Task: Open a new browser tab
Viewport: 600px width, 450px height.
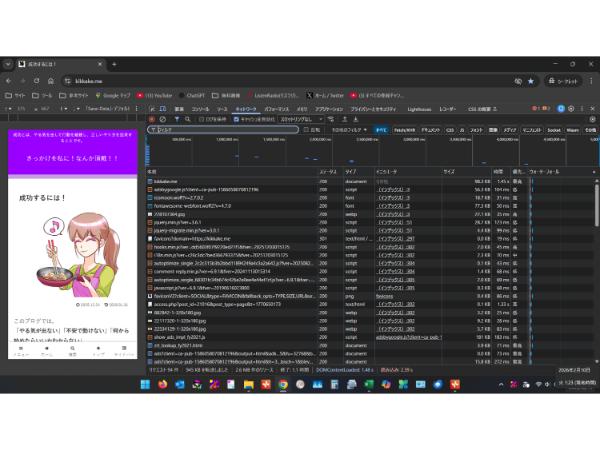Action: [114, 64]
